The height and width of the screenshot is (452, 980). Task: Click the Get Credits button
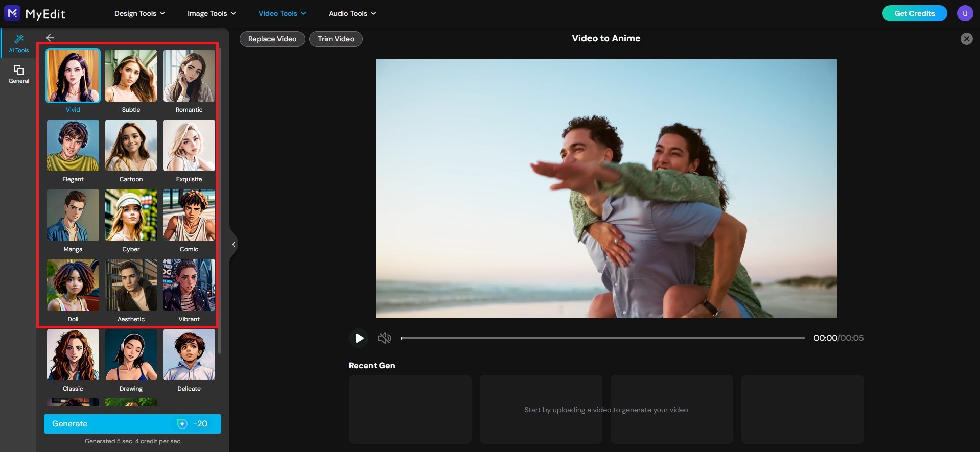tap(914, 13)
